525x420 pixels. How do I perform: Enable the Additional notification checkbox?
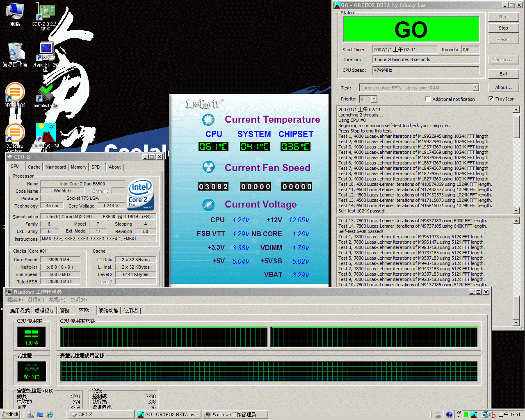point(428,99)
